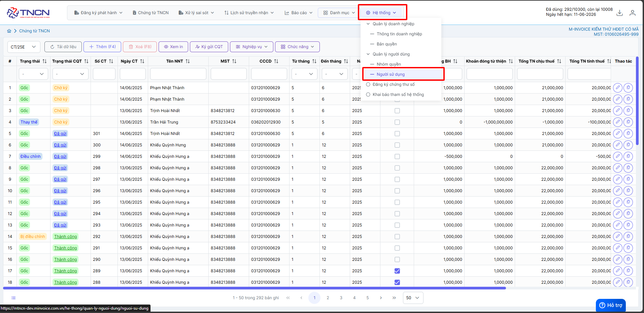Check the checkbox in row 10
This screenshot has height=313, width=644.
[397, 191]
